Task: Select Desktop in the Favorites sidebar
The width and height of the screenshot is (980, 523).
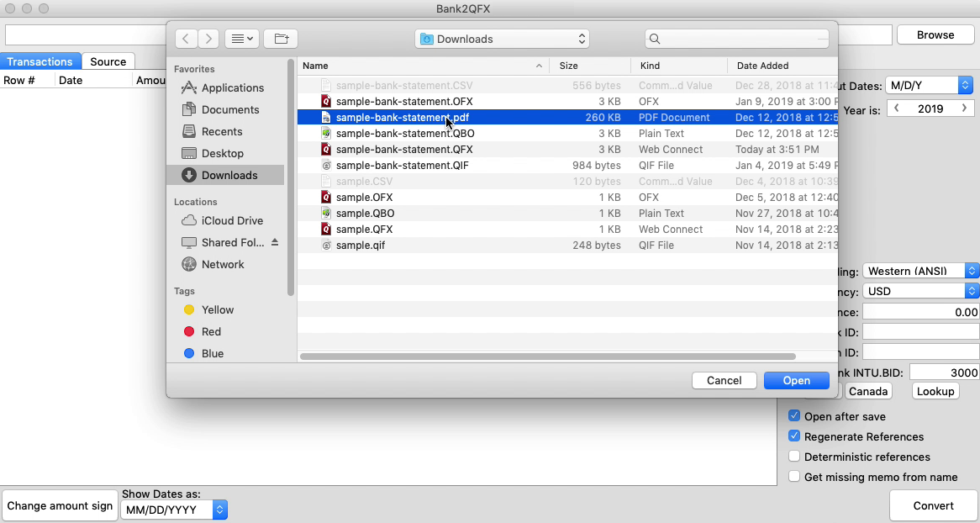Action: coord(213,154)
